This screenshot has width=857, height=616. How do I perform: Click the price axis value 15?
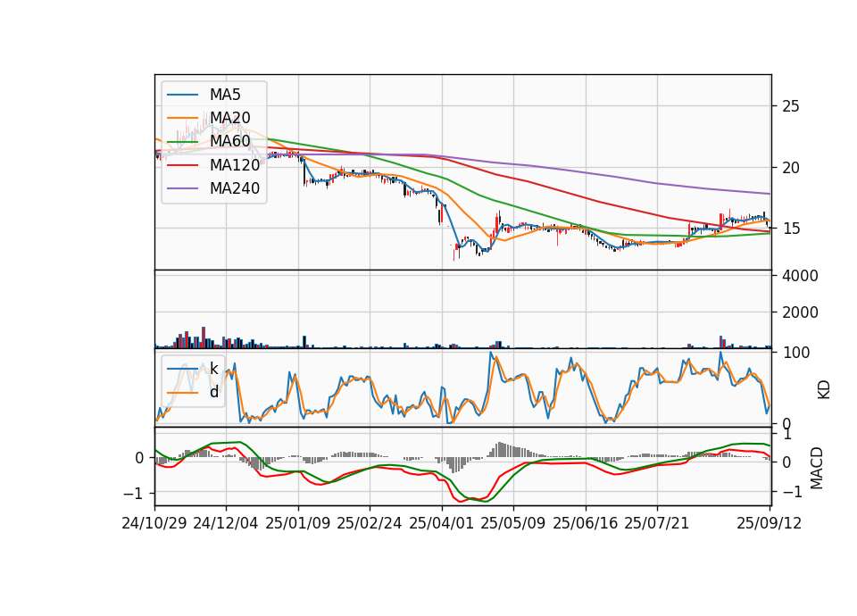tap(791, 229)
